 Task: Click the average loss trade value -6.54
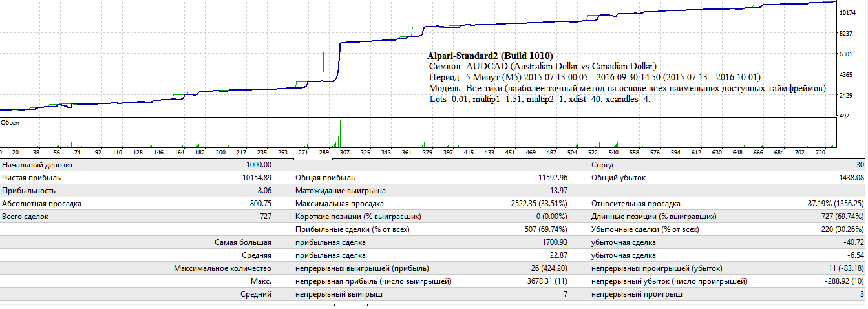854,255
